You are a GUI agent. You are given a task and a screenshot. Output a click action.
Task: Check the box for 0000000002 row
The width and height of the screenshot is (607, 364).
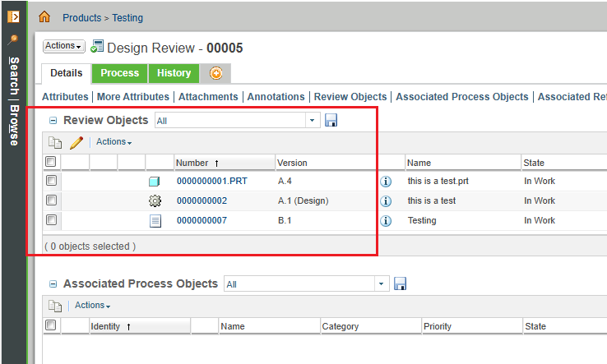pos(51,200)
